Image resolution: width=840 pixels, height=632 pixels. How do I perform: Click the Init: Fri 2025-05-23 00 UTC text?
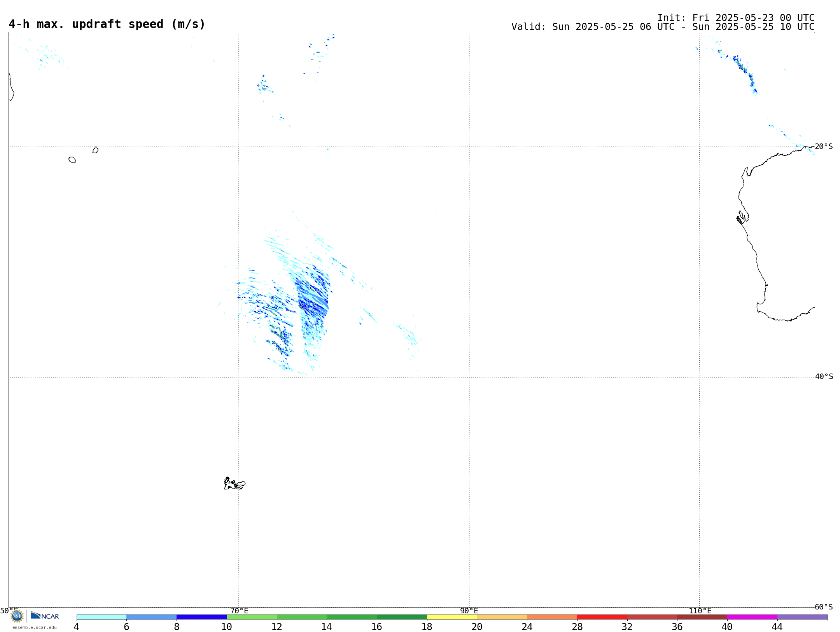pyautogui.click(x=736, y=18)
